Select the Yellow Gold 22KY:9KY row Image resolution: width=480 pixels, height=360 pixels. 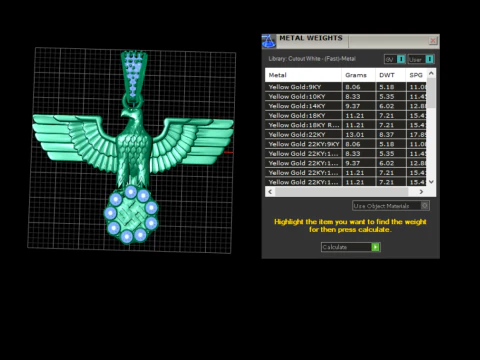coord(346,144)
